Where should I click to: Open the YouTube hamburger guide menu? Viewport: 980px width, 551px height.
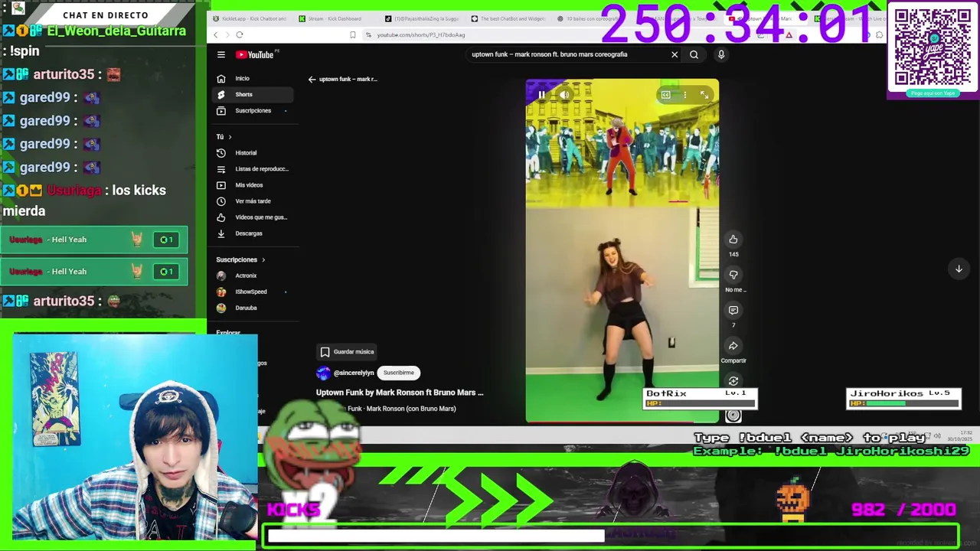click(221, 54)
